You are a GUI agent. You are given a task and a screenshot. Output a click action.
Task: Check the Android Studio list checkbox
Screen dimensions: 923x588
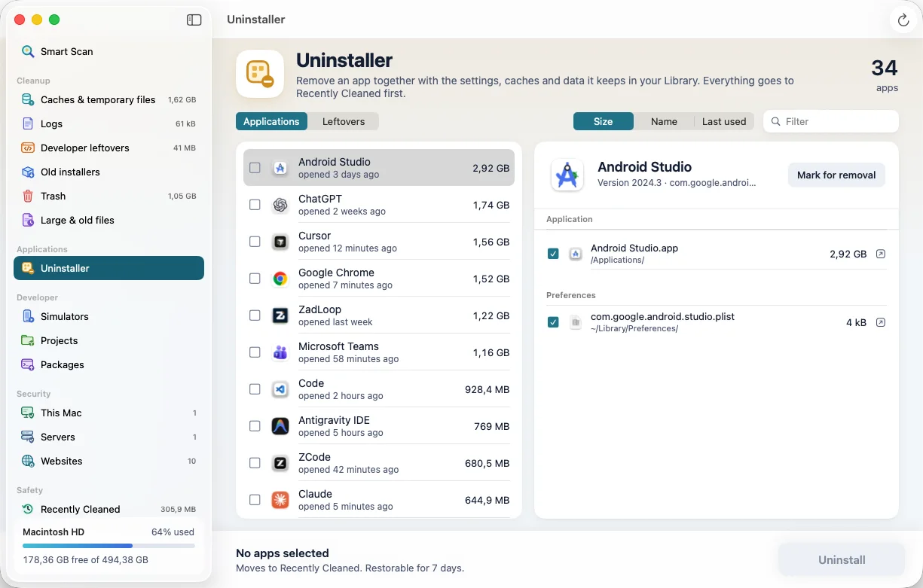255,168
